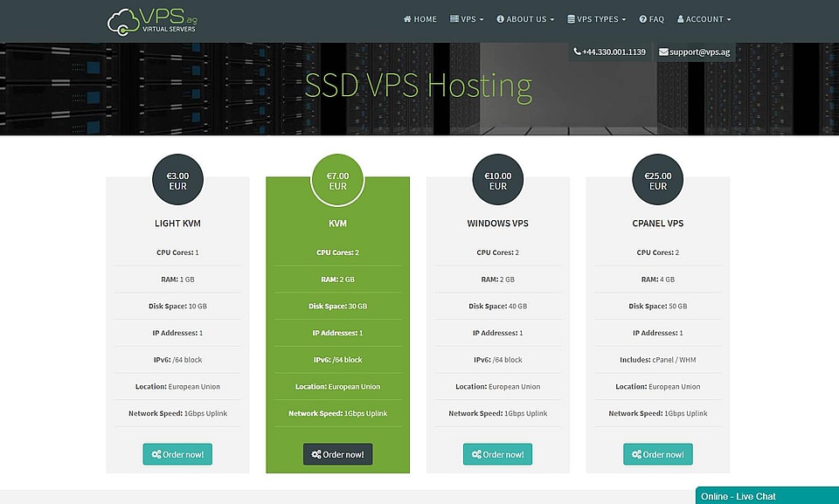Image resolution: width=839 pixels, height=504 pixels.
Task: Click the Home house icon
Action: (408, 18)
